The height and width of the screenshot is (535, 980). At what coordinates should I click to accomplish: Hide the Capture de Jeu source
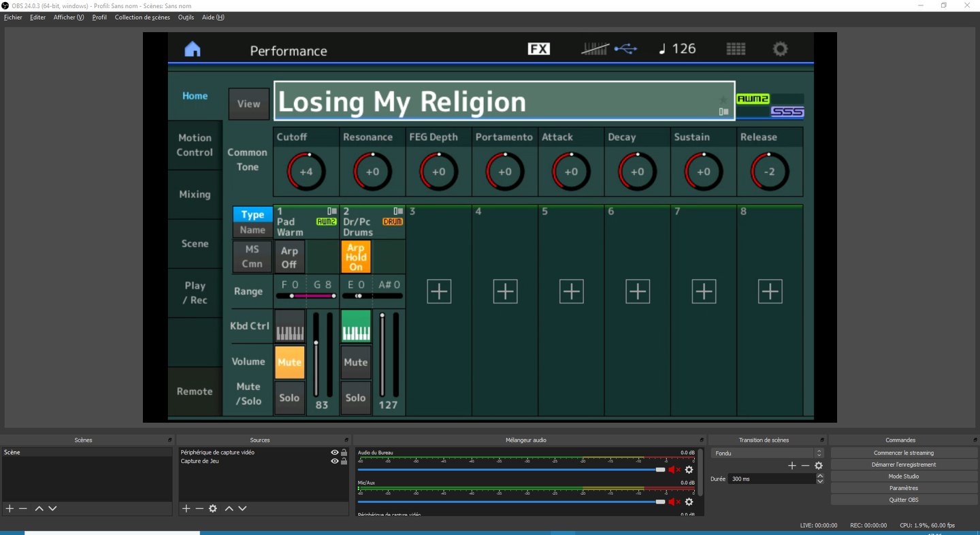334,461
